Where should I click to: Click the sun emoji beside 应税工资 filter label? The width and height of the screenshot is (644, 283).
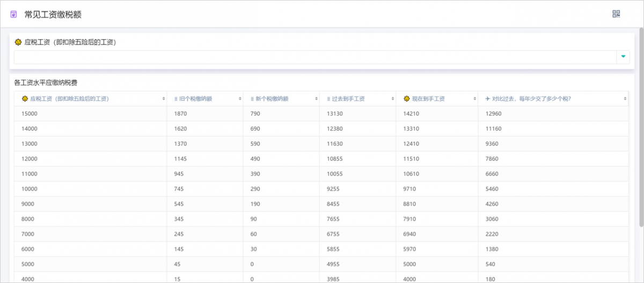18,42
